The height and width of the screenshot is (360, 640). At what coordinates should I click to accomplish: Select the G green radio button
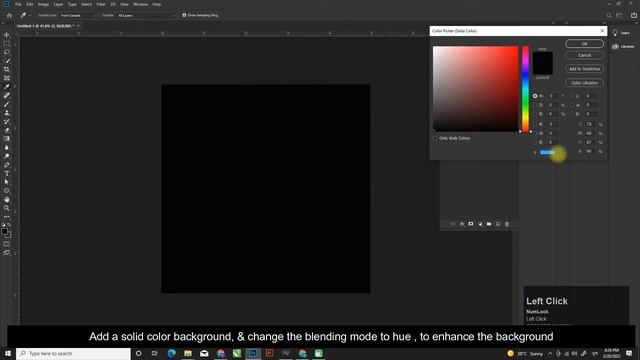(535, 133)
